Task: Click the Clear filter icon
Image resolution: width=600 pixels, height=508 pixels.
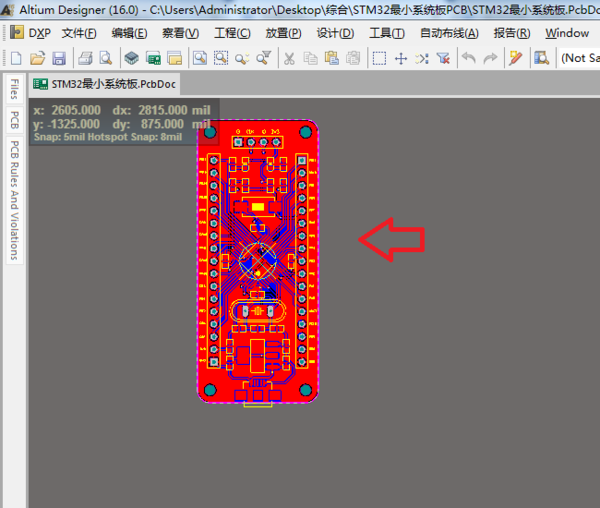Action: pos(443,59)
